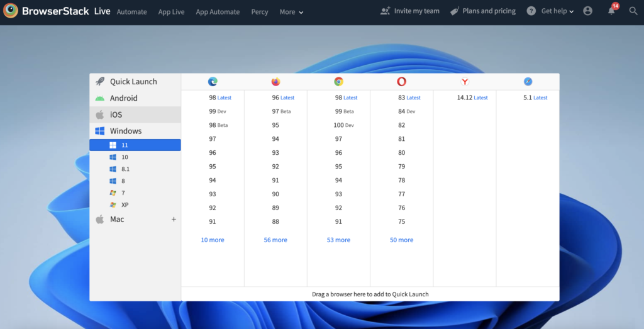Click Plans and pricing link

[489, 11]
